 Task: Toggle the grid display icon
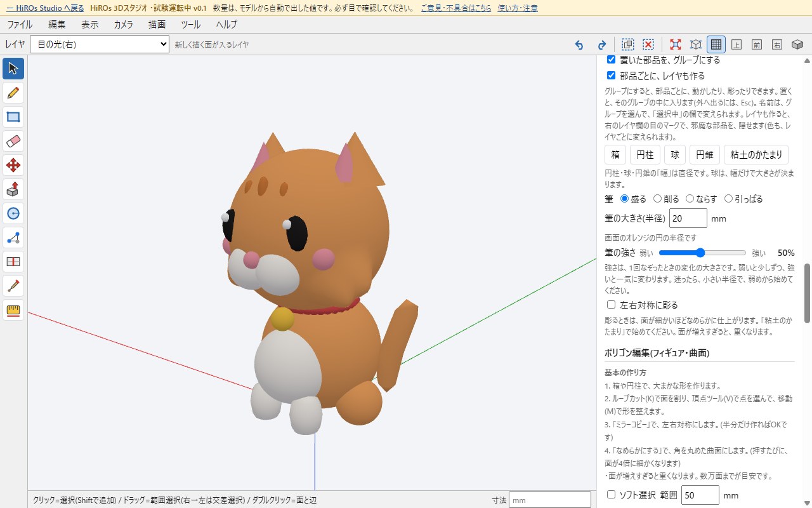[x=716, y=44]
